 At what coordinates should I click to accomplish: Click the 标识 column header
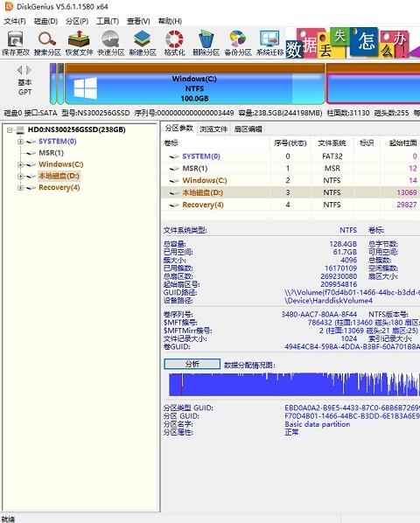coord(367,143)
